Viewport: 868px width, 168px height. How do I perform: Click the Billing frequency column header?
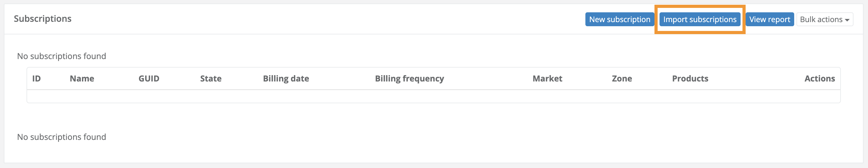[409, 79]
